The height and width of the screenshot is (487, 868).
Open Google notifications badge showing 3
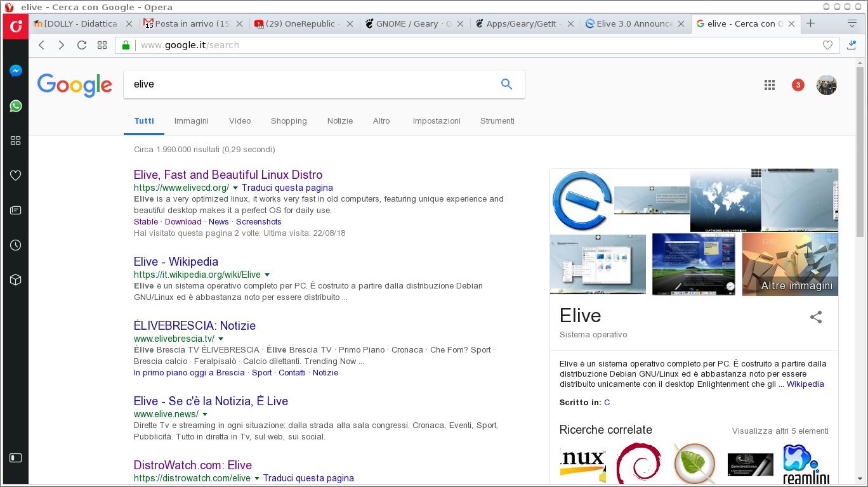[798, 85]
